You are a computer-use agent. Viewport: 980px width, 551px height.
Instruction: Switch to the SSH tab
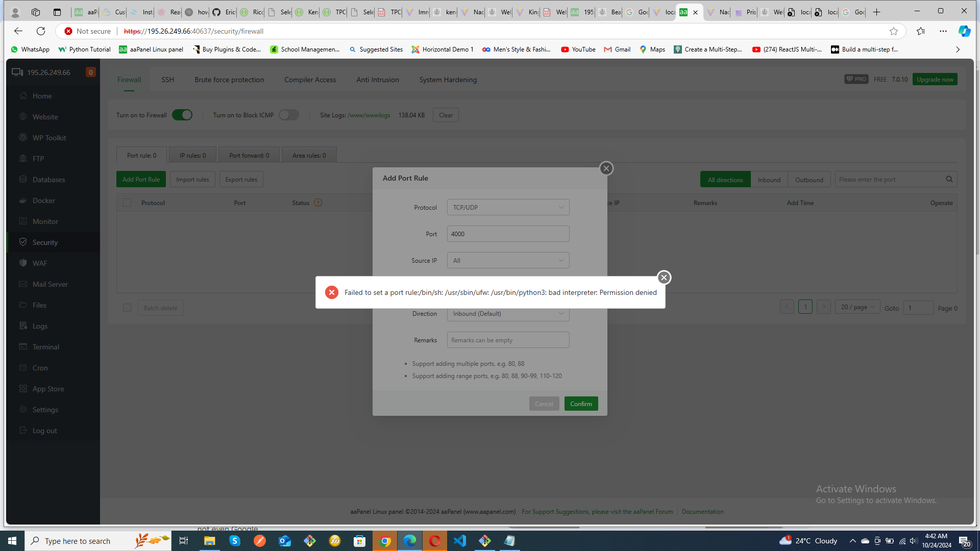pos(167,80)
